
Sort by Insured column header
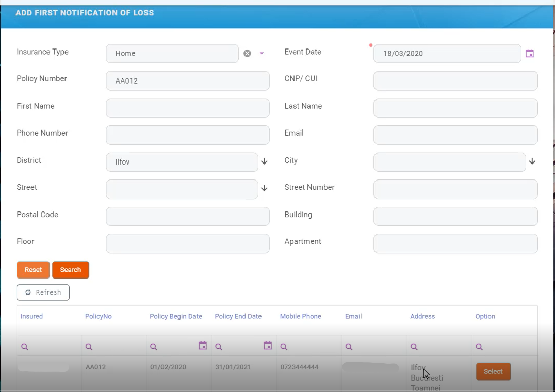31,316
